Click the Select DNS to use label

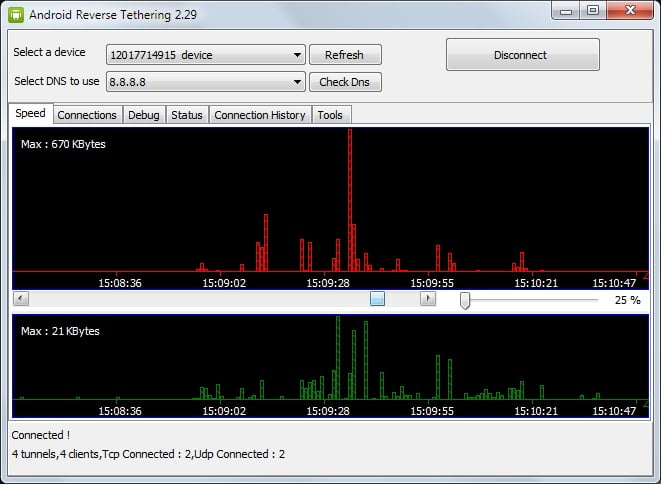[57, 81]
